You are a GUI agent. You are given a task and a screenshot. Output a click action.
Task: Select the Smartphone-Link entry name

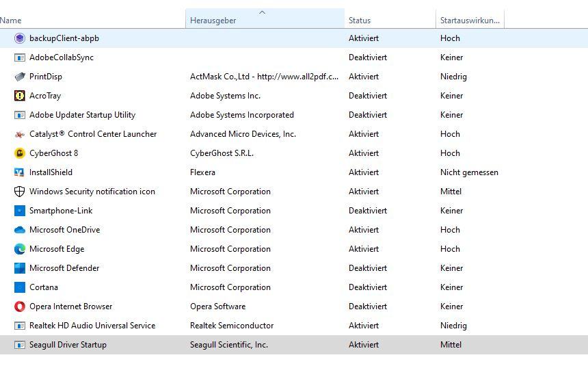point(61,211)
